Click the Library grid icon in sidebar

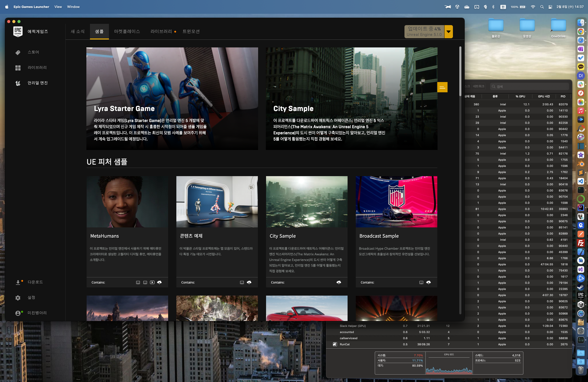point(18,68)
